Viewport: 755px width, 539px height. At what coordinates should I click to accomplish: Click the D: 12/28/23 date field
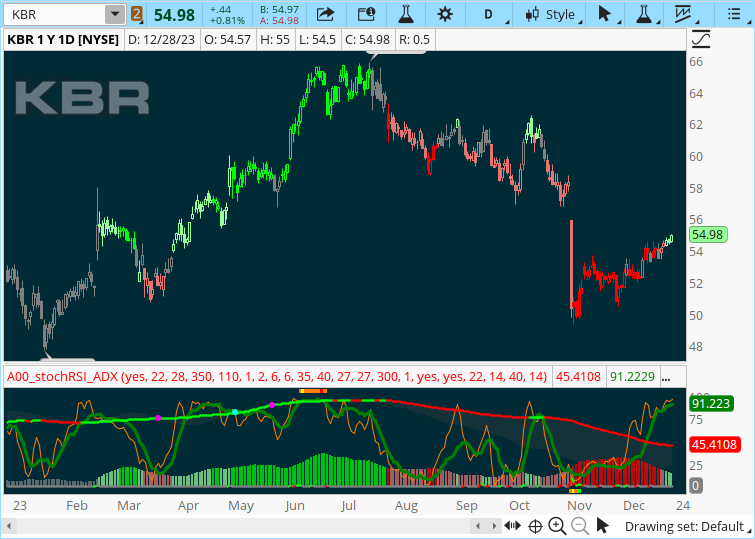pyautogui.click(x=162, y=39)
